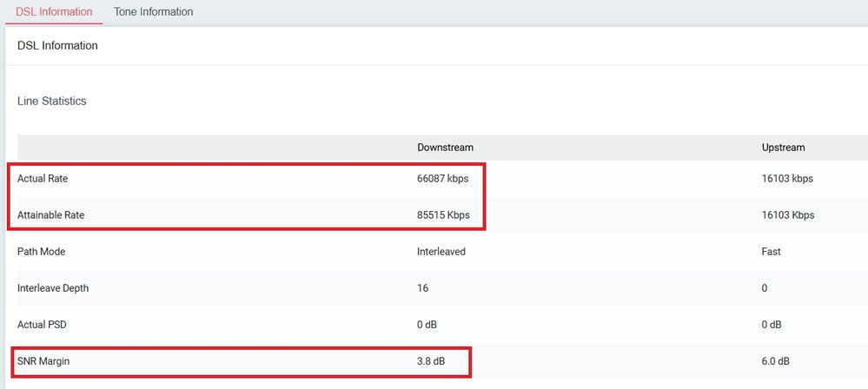Click the 85515 Kbps downstream attainable value
868x389 pixels.
pos(447,214)
